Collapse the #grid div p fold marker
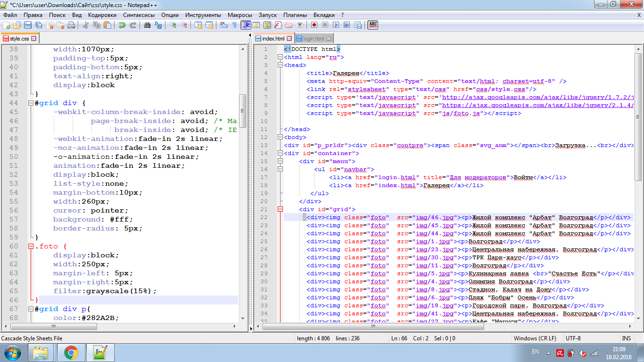Image resolution: width=644 pixels, height=362 pixels. point(31,309)
